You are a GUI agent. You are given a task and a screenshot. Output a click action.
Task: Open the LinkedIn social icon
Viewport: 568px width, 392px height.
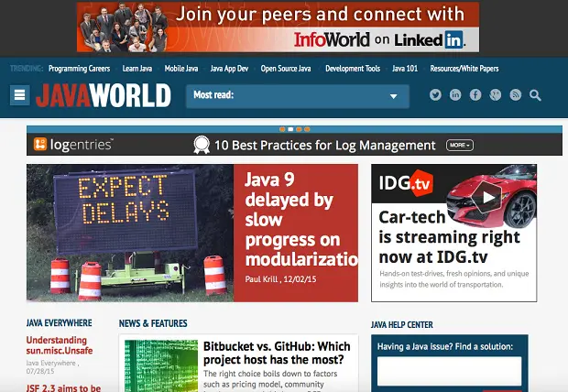click(455, 95)
